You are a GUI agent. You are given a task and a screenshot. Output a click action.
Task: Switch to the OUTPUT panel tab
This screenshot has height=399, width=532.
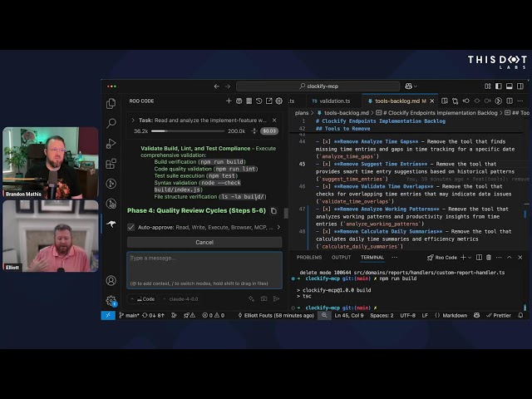[x=341, y=258]
